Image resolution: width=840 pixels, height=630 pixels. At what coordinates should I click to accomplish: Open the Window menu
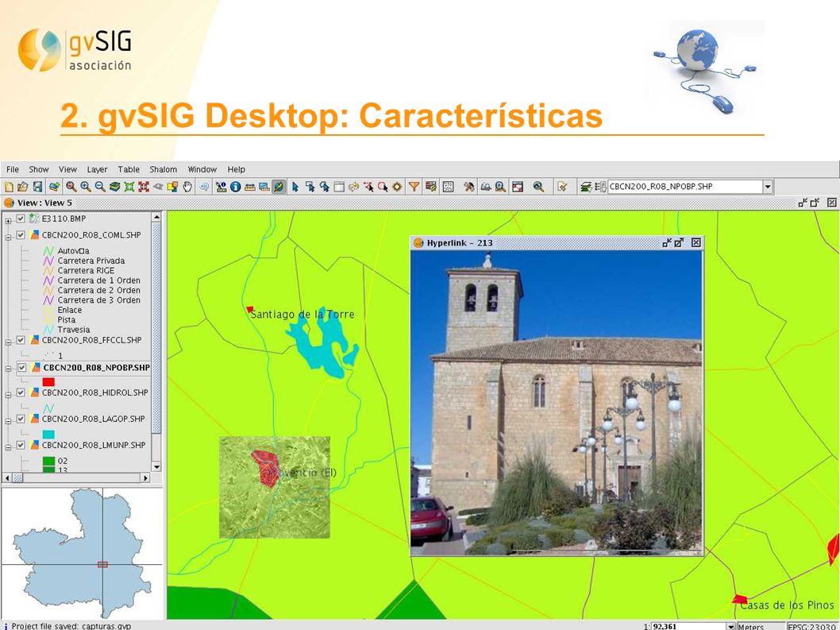click(x=202, y=169)
